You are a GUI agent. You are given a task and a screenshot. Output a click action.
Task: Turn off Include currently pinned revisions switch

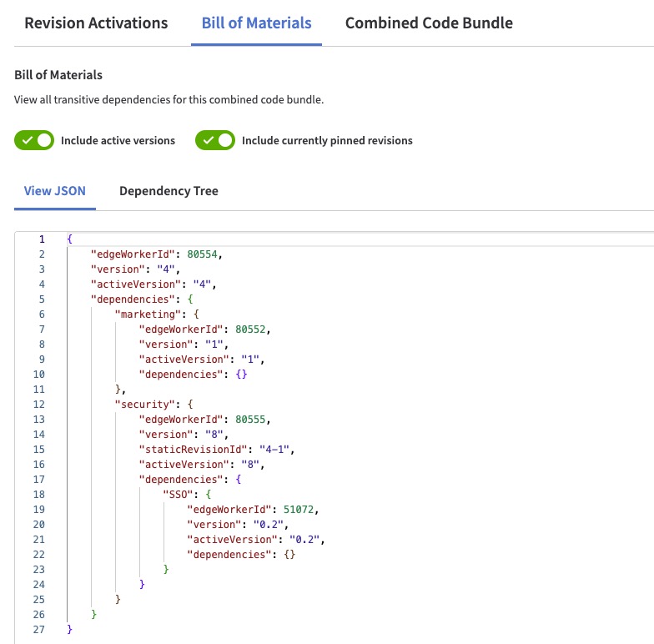click(215, 141)
